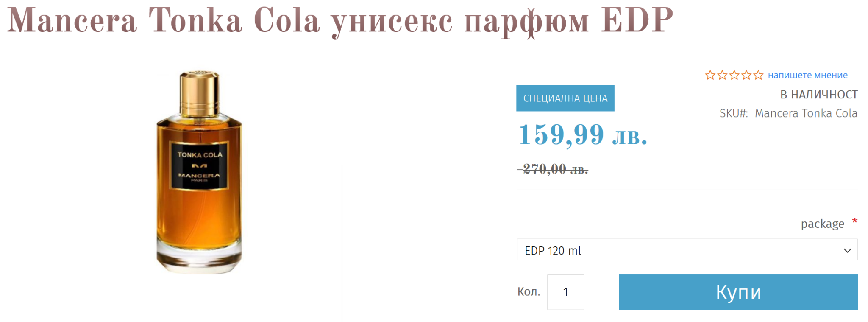Click the product title heading
This screenshot has width=868, height=322.
coord(340,21)
